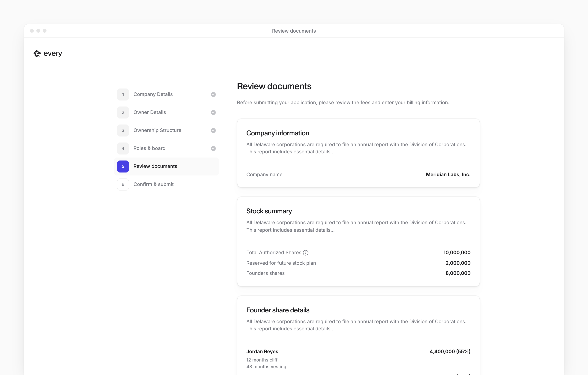Click step number 4 badge

[123, 148]
